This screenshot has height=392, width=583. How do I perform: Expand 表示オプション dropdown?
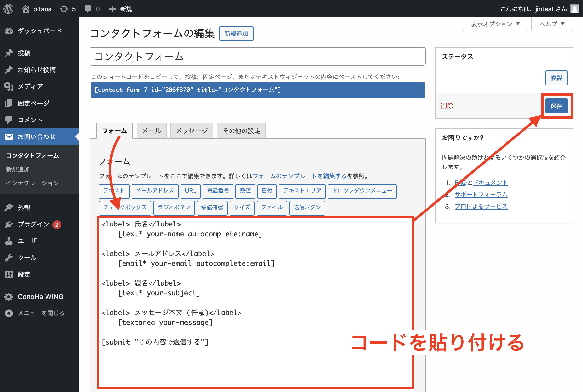(495, 24)
